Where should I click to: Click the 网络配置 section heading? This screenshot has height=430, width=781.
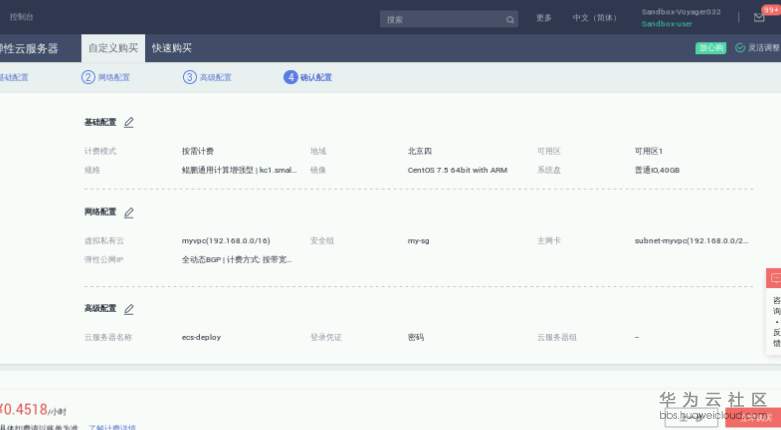click(100, 212)
